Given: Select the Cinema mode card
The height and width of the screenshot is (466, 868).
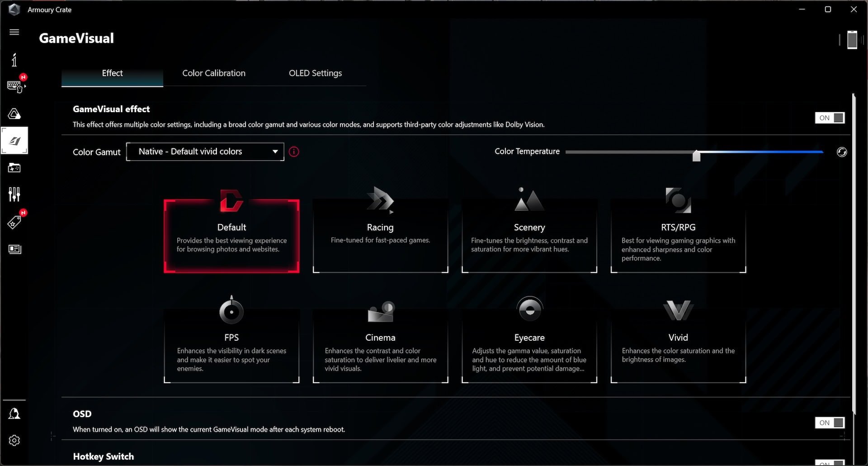Looking at the screenshot, I should 380,346.
